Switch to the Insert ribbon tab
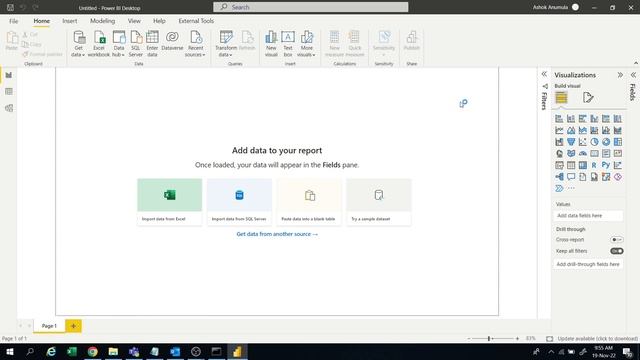The width and height of the screenshot is (640, 360). pyautogui.click(x=70, y=21)
